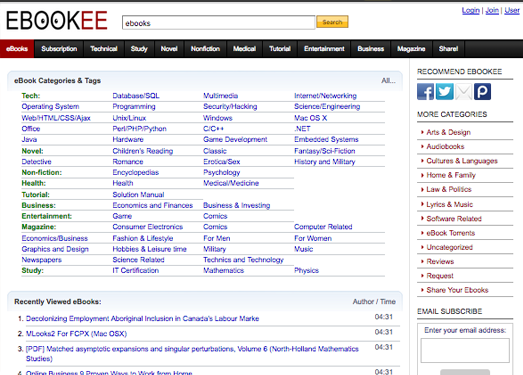Open Audiobooks in More Categories
Screen dimensions: 523x375
point(445,146)
